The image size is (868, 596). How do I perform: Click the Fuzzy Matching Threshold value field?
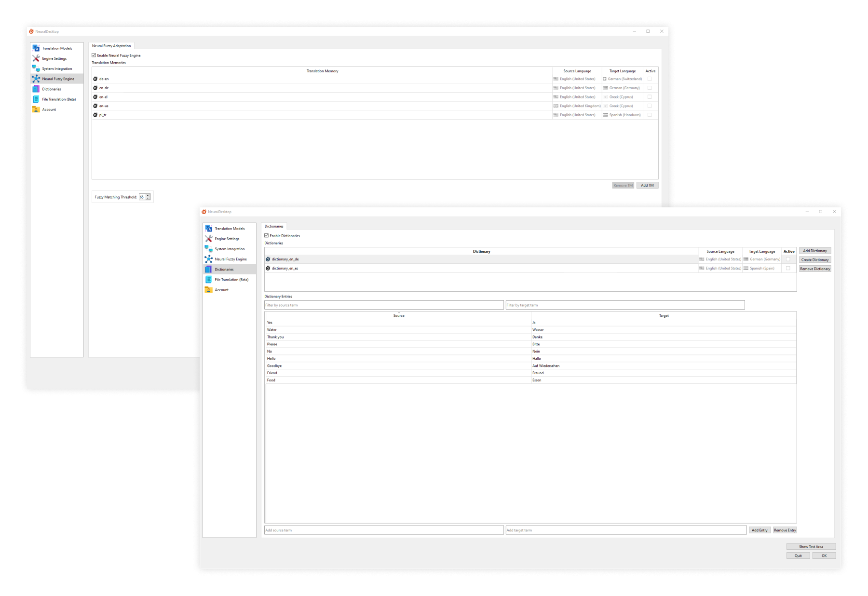pyautogui.click(x=142, y=197)
